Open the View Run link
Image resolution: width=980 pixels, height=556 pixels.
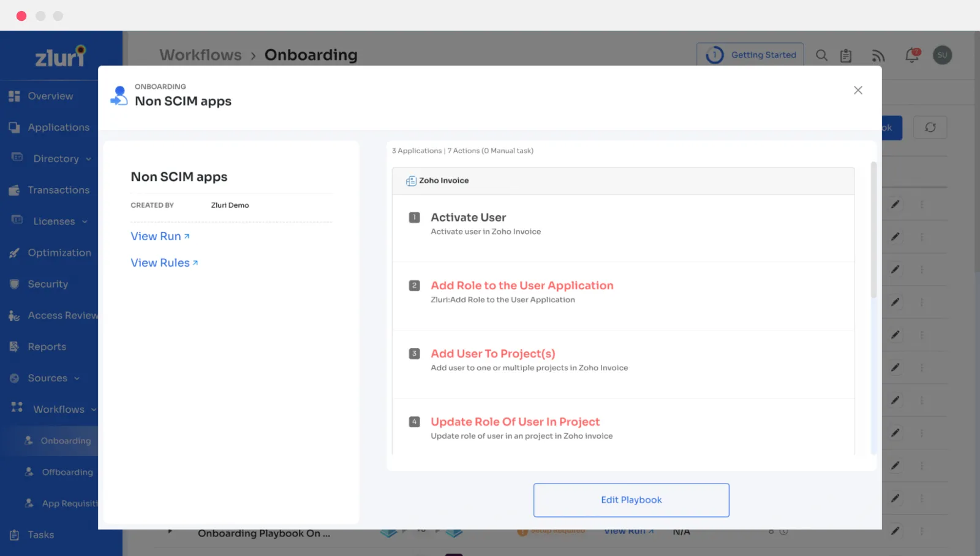pos(160,236)
